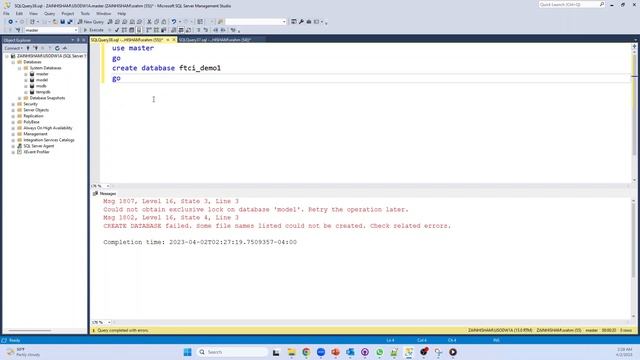Click the Undo arrow icon
Image resolution: width=640 pixels, height=360 pixels.
173,22
